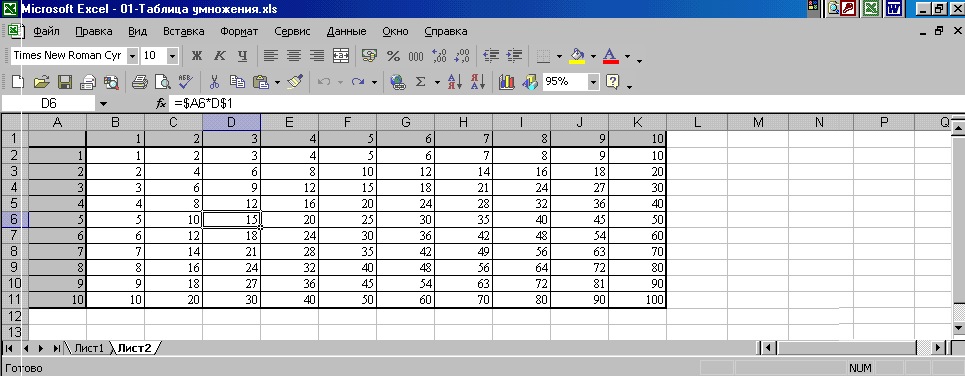965x376 pixels.
Task: Toggle underline (Ч) formatting
Action: click(242, 55)
